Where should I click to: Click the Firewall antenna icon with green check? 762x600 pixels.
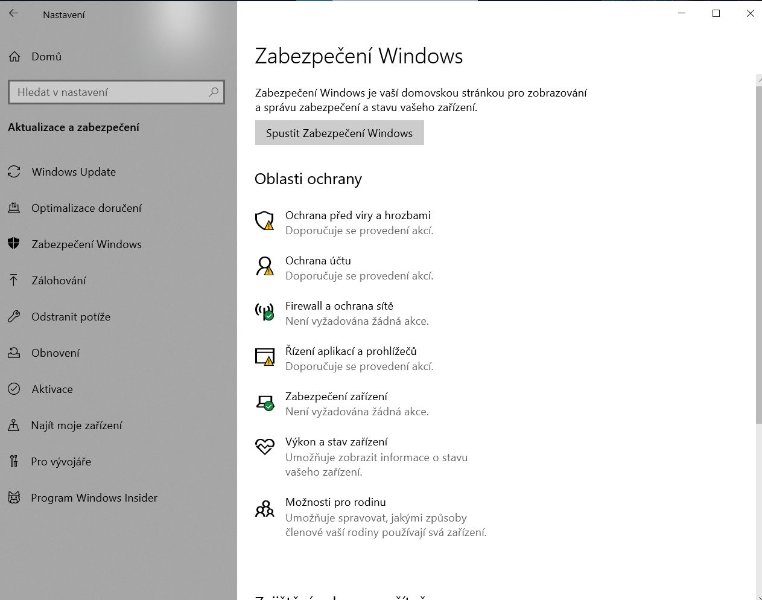265,311
